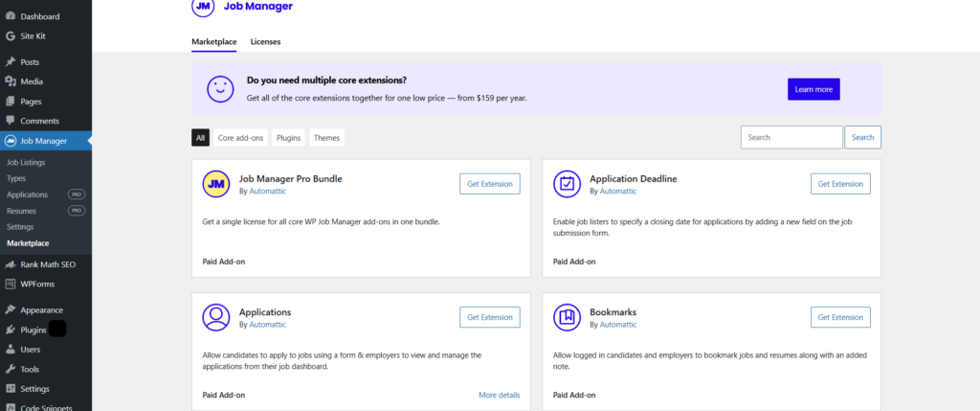The height and width of the screenshot is (411, 980).
Task: Filter extensions by Themes
Action: pos(326,138)
